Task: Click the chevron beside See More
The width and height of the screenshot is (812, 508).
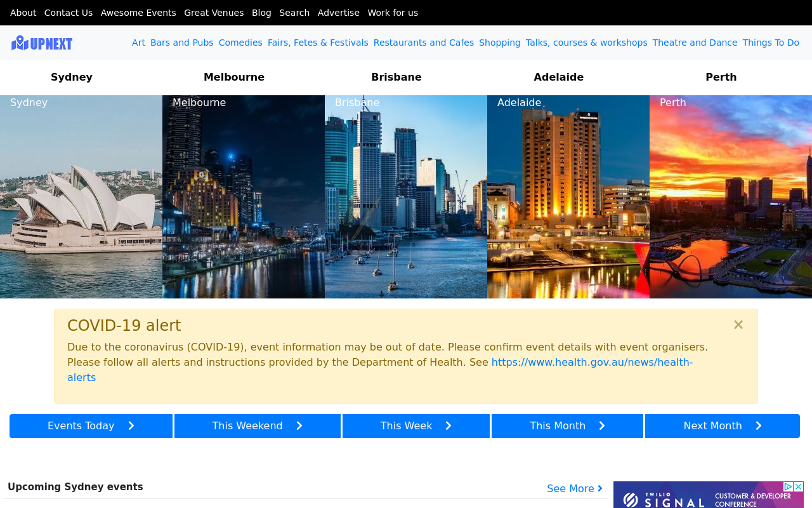Action: click(600, 488)
